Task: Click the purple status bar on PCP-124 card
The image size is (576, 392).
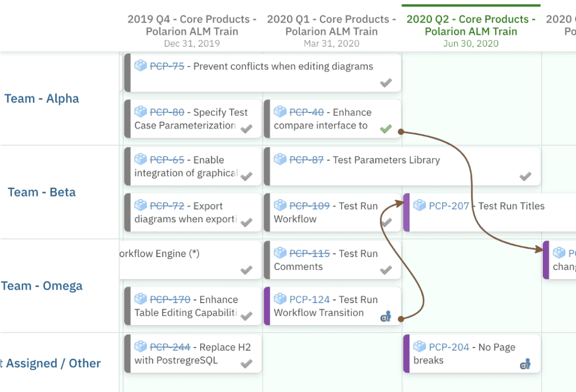Action: coord(267,305)
